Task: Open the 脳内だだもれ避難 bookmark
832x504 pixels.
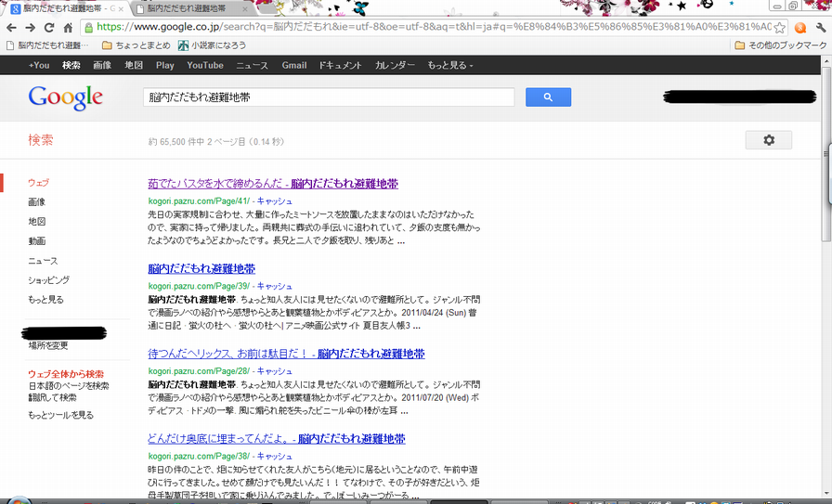Action: pos(47,45)
